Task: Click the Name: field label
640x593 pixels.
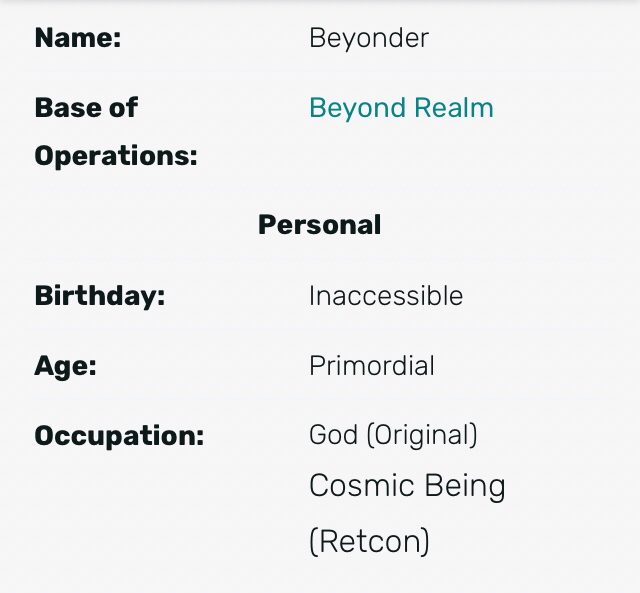Action: [78, 38]
